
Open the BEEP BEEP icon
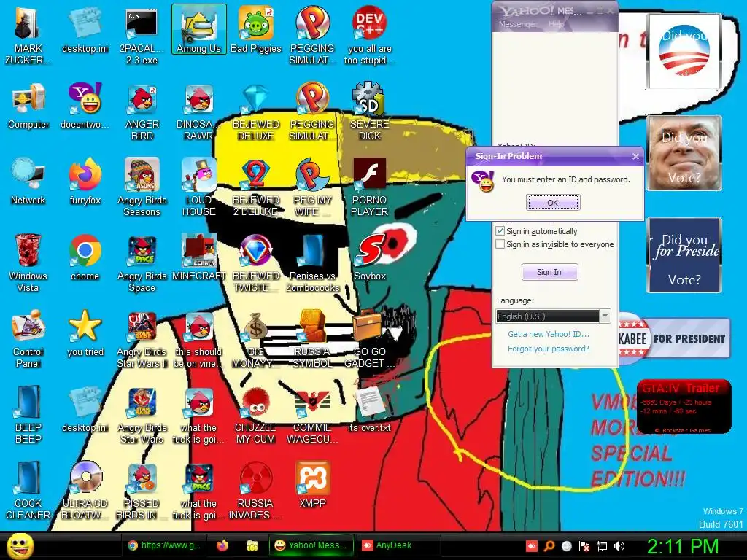[x=28, y=414]
